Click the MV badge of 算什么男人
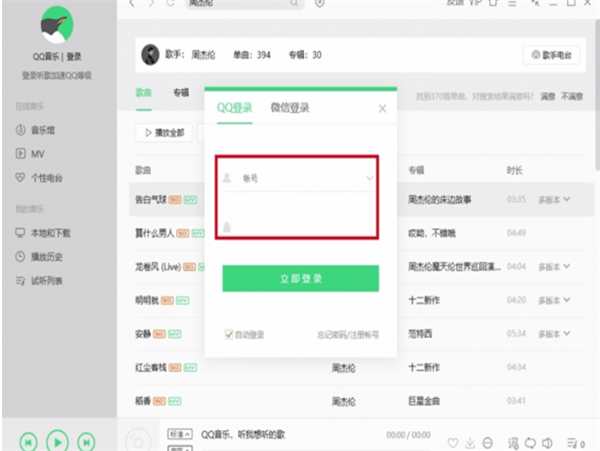The width and height of the screenshot is (600, 451). (198, 233)
